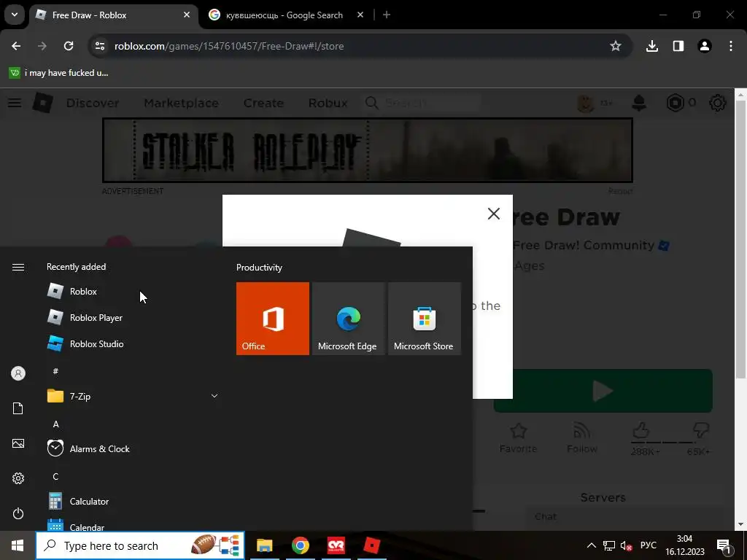
Task: Open the Calendar app
Action: pos(133,526)
